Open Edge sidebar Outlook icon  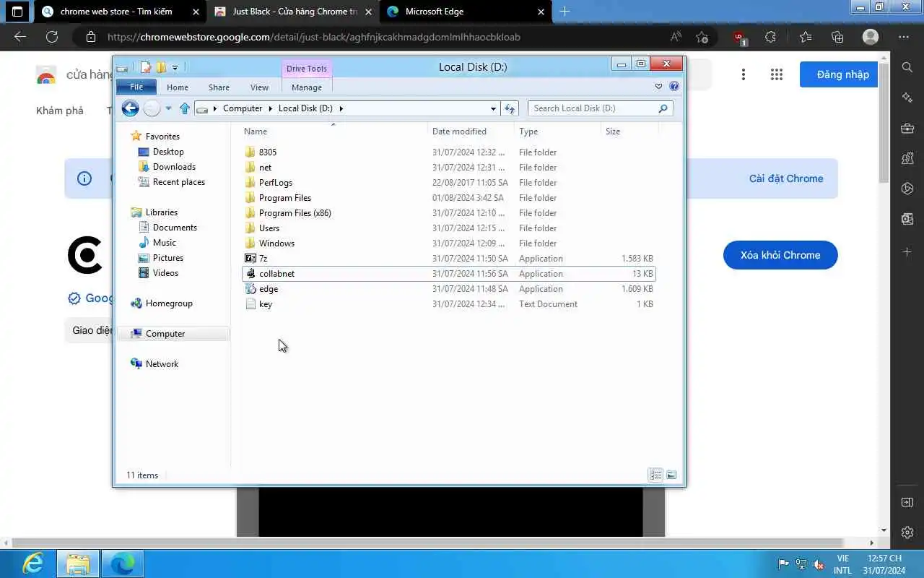click(x=907, y=219)
